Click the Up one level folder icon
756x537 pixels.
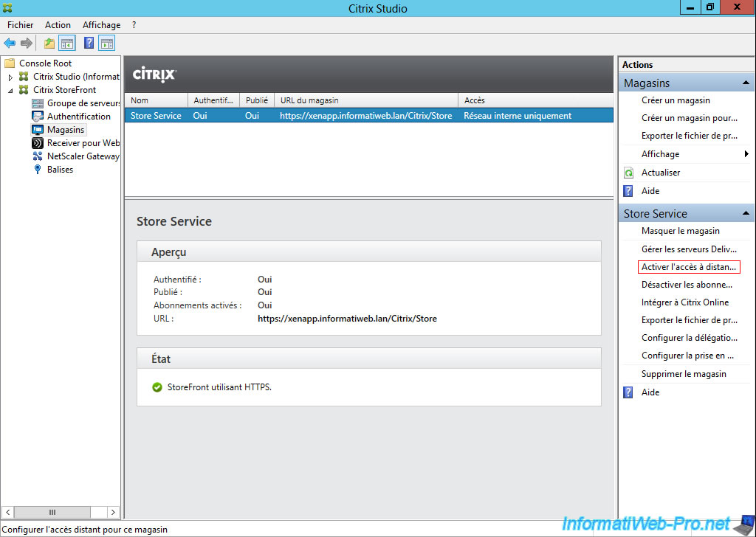49,43
